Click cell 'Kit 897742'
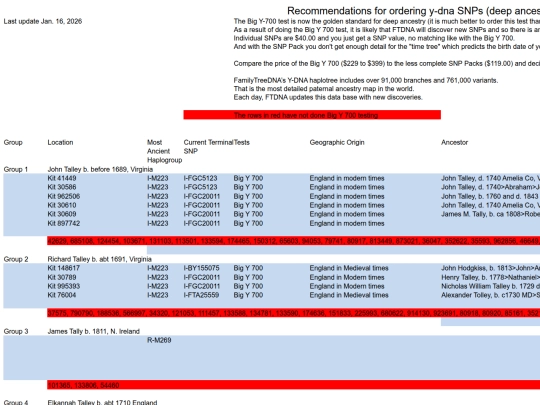 point(64,224)
